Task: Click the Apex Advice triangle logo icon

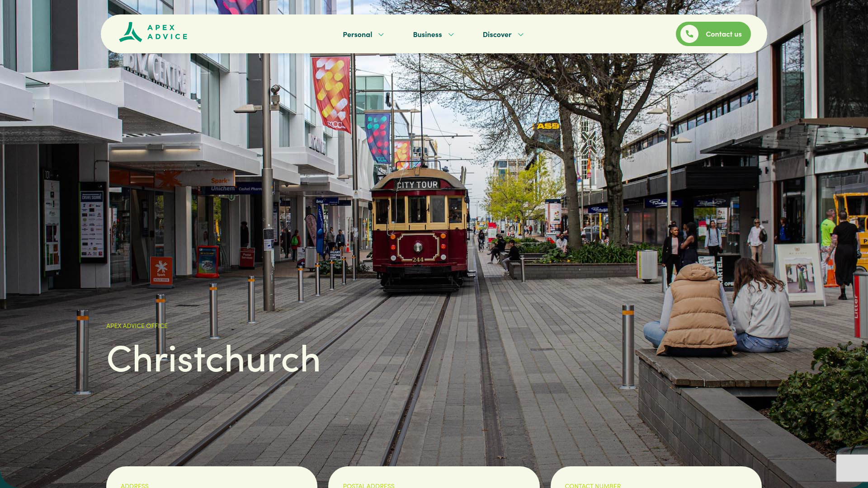Action: pyautogui.click(x=131, y=32)
